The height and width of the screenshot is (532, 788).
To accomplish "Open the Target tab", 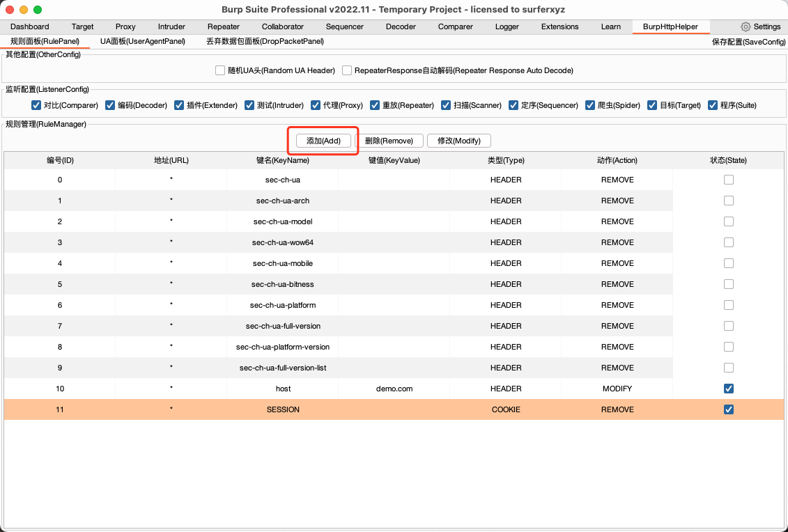I will pos(82,26).
